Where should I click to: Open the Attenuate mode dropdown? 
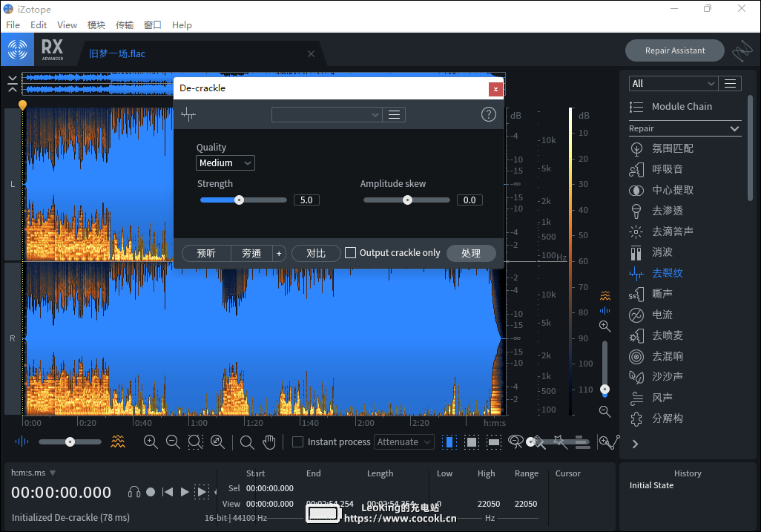pos(403,441)
